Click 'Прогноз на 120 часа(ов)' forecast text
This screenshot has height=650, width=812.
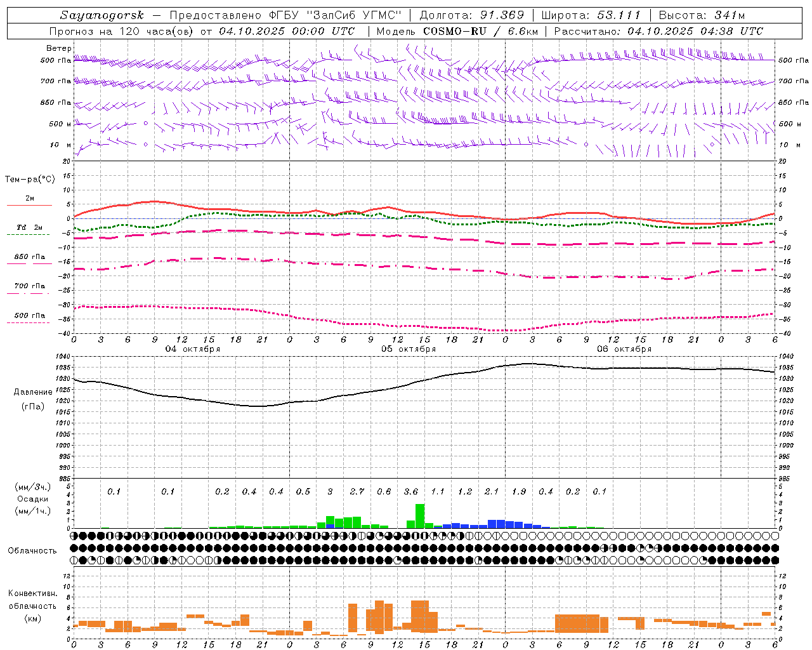[122, 31]
